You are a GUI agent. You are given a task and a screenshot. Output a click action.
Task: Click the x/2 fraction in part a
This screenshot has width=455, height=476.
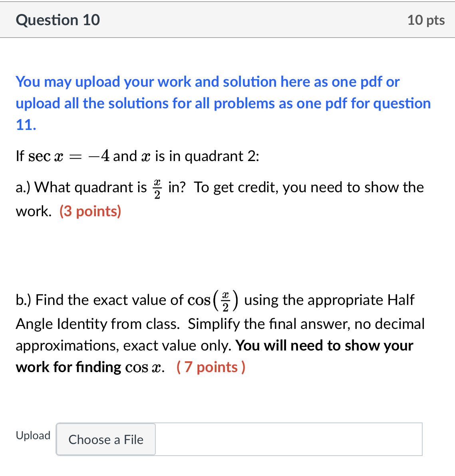click(x=157, y=188)
